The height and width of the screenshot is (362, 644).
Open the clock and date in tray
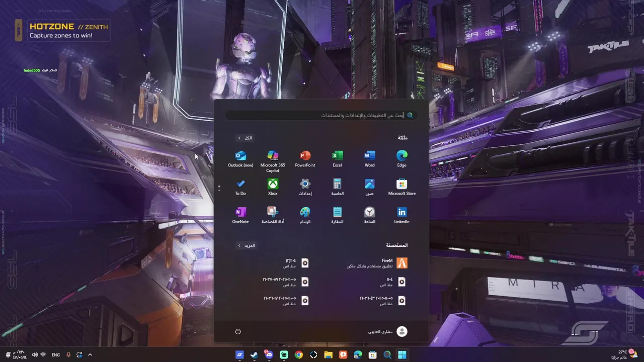[20, 354]
